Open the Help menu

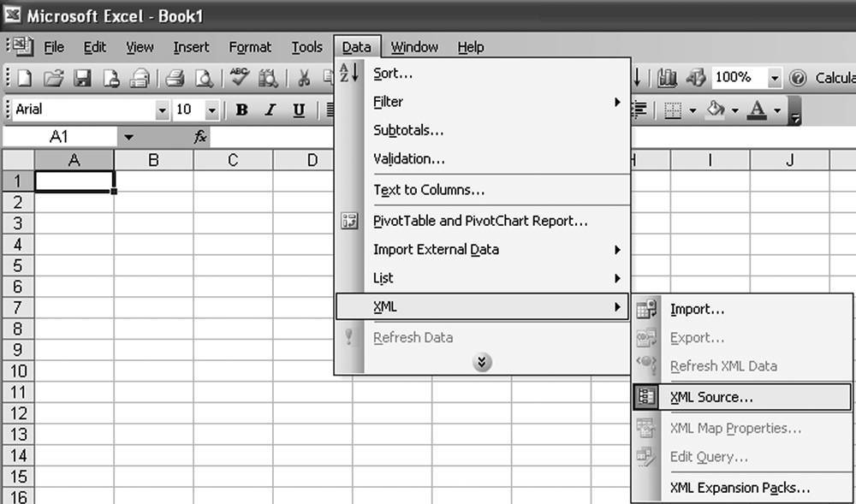coord(471,47)
